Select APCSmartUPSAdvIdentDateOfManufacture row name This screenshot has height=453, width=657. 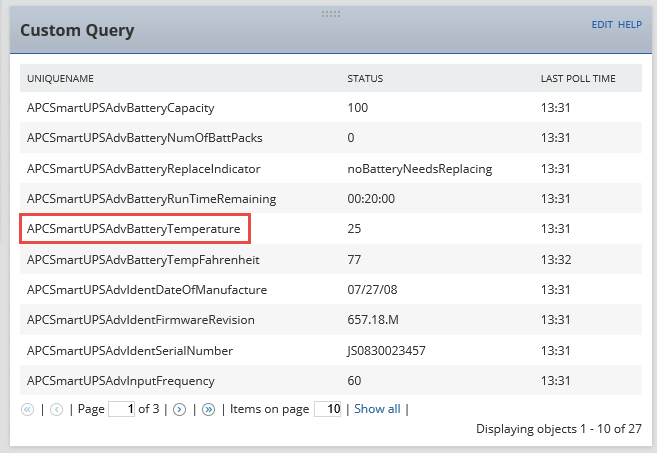(147, 290)
